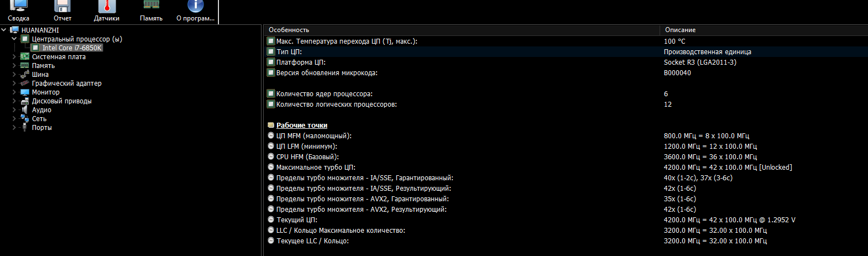This screenshot has width=868, height=256.
Task: Click the Графический адаптер icon in tree
Action: pos(25,83)
